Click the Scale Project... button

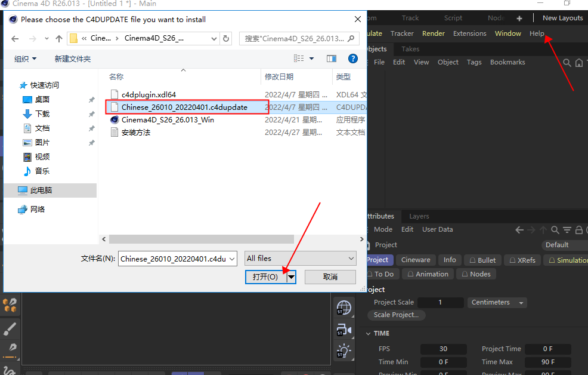(x=396, y=315)
